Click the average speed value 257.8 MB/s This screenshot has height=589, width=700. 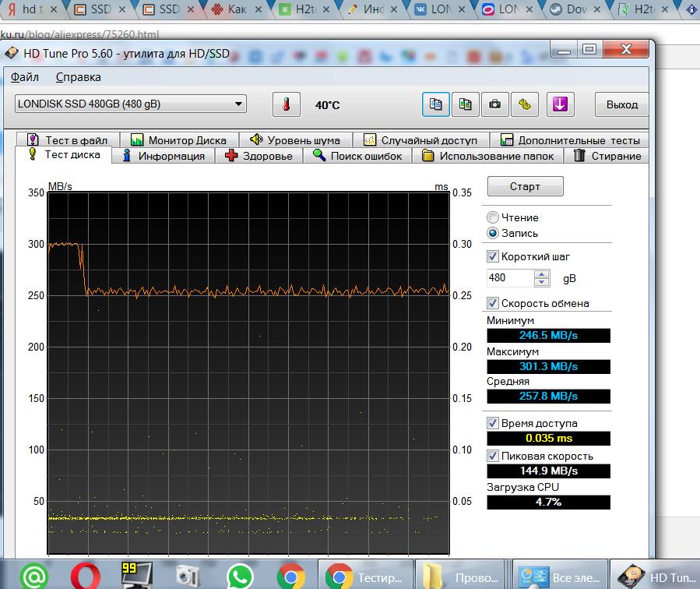click(548, 396)
